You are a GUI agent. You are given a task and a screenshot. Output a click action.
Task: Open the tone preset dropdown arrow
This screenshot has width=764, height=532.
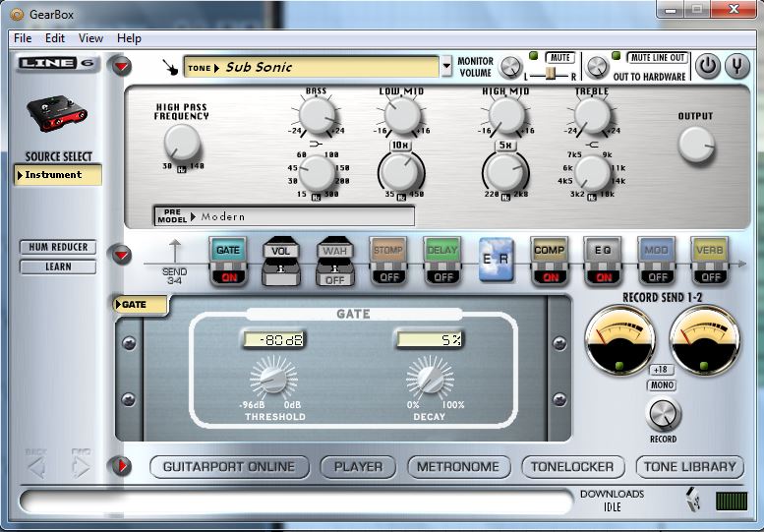point(446,66)
